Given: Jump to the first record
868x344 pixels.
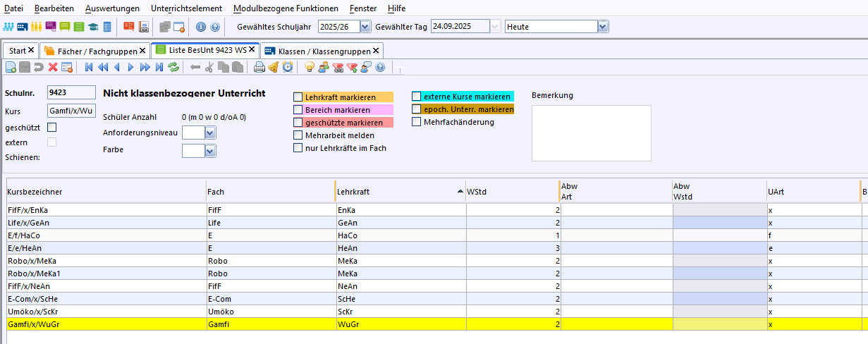Looking at the screenshot, I should 89,68.
